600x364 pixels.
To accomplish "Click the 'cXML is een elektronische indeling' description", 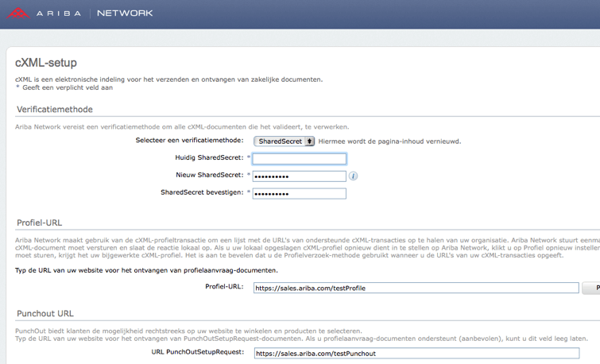I will pos(168,79).
